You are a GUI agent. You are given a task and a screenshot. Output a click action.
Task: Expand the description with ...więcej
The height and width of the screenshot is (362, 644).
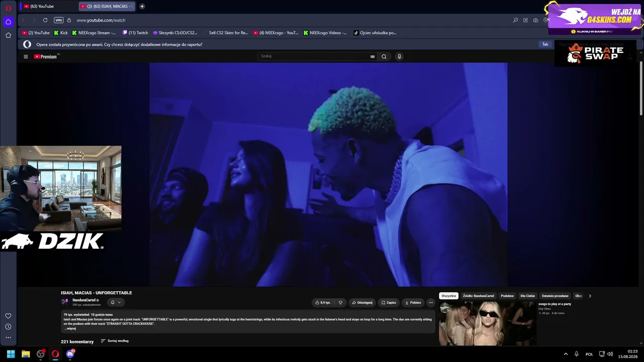[70, 328]
